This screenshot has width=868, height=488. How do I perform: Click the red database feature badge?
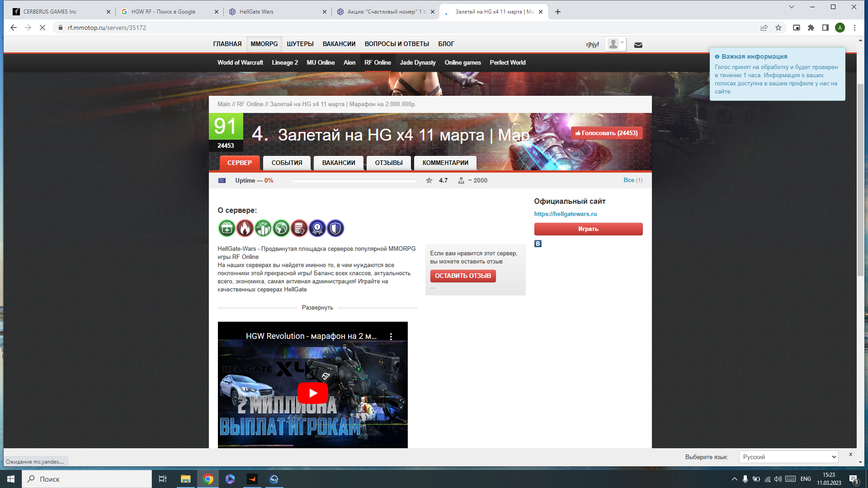[299, 229]
